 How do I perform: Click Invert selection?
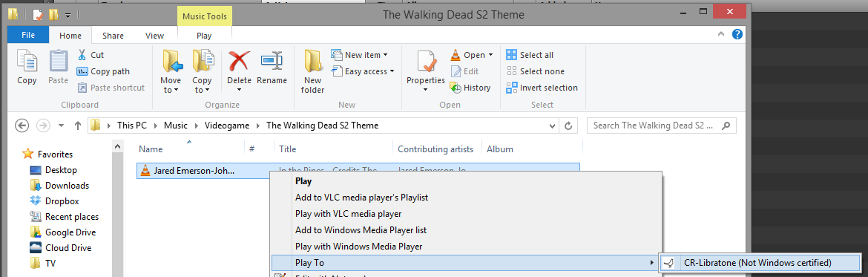tap(542, 88)
